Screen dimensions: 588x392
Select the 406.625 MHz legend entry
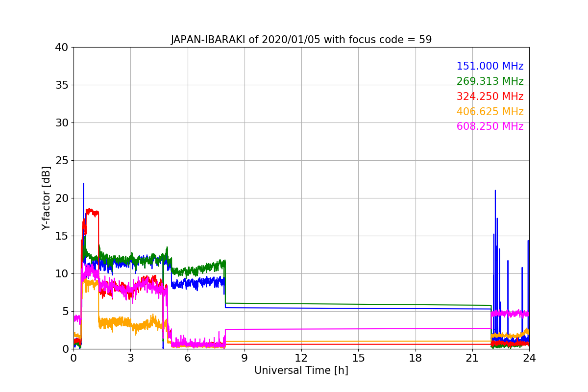pyautogui.click(x=490, y=112)
